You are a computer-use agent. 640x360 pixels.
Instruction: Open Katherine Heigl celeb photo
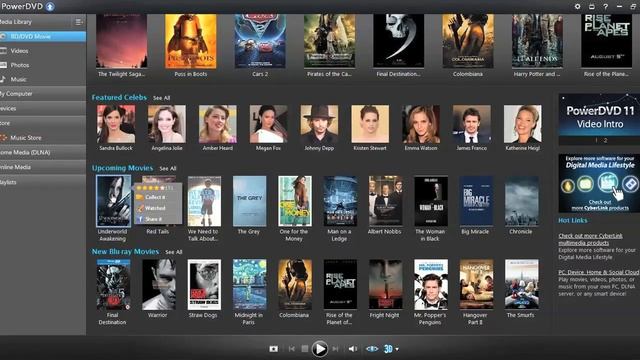pyautogui.click(x=522, y=124)
